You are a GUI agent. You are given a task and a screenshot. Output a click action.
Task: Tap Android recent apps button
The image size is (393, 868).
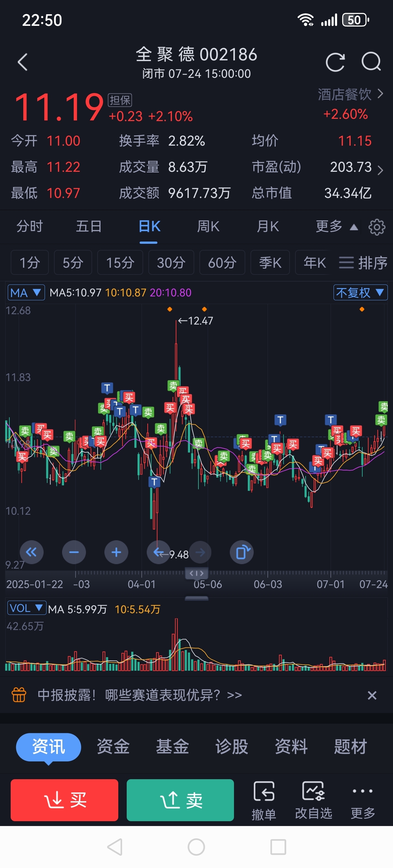point(278,847)
